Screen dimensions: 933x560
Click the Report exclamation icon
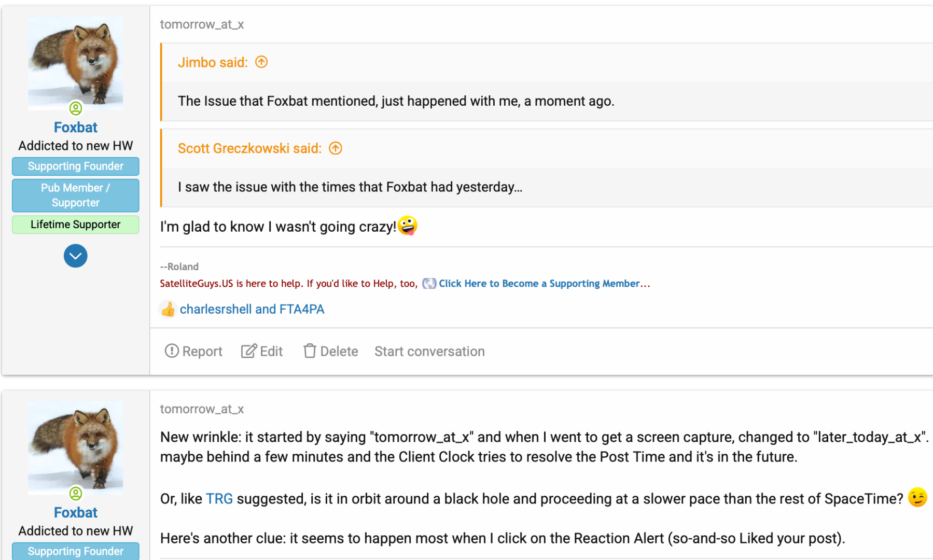point(171,351)
